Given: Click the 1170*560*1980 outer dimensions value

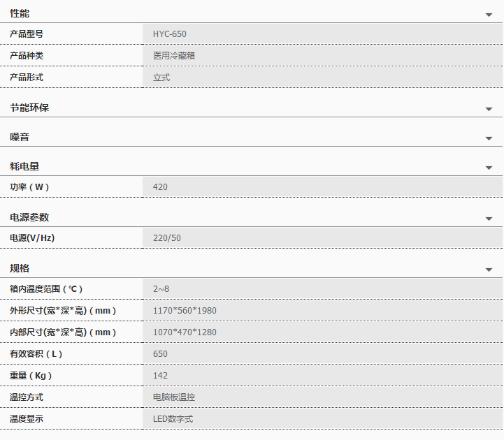Looking at the screenshot, I should point(185,311).
